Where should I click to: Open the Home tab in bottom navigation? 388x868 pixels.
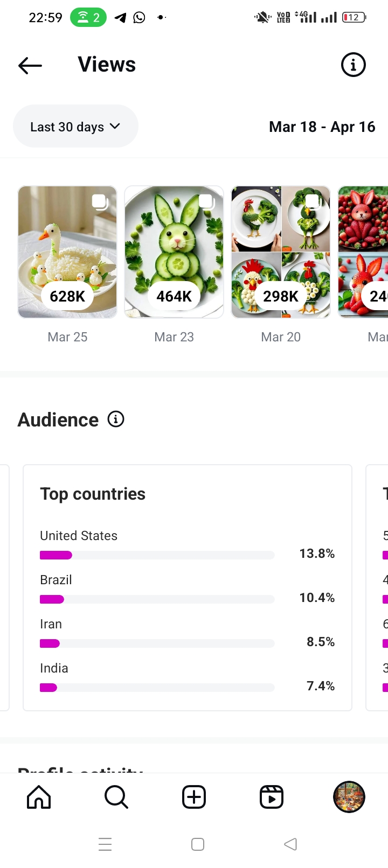[39, 797]
